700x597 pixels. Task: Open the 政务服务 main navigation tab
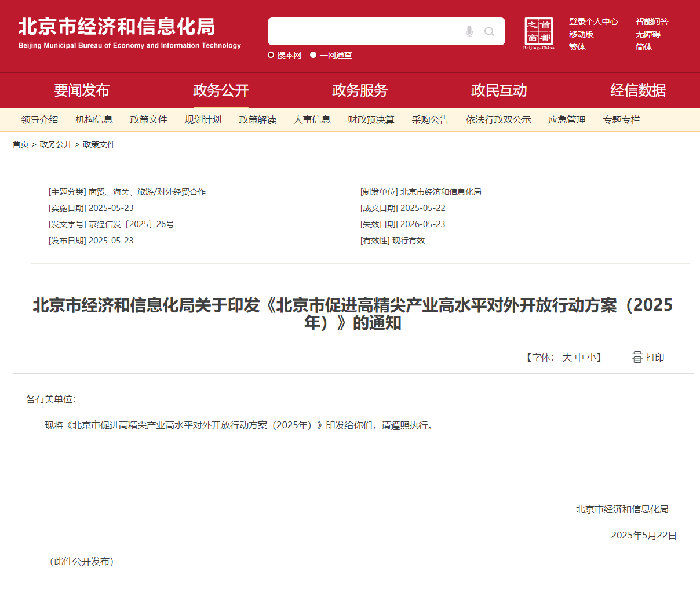360,90
